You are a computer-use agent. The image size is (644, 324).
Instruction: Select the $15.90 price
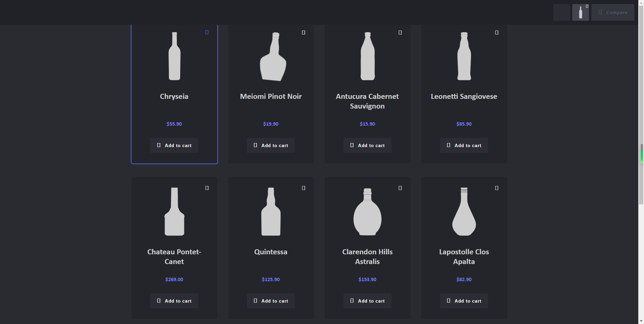tap(367, 124)
